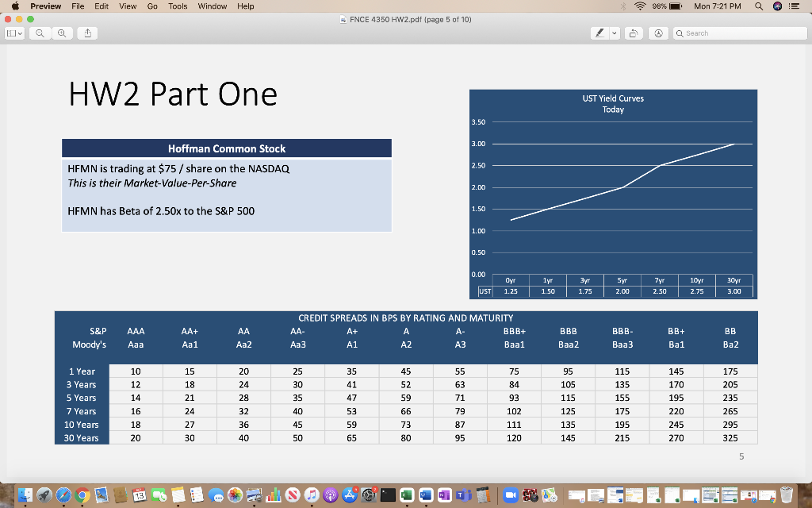Open Calendar from the Dock
The image size is (812, 508).
point(140,495)
